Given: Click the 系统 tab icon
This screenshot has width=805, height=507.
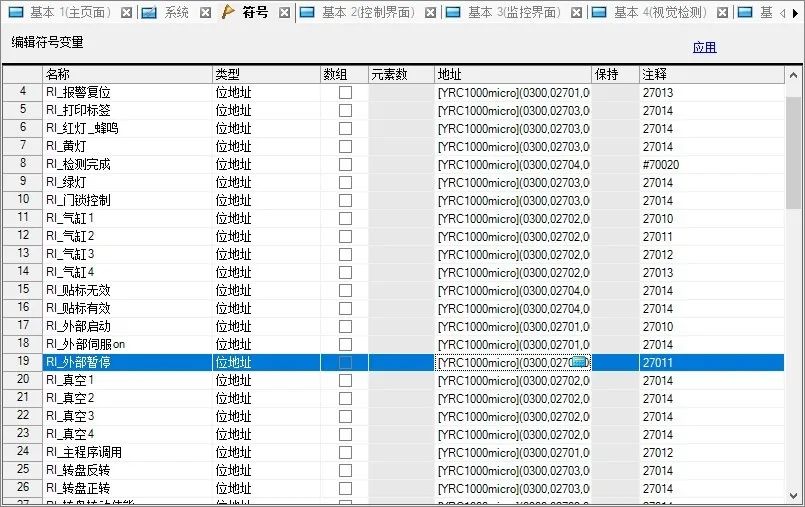Looking at the screenshot, I should point(149,13).
